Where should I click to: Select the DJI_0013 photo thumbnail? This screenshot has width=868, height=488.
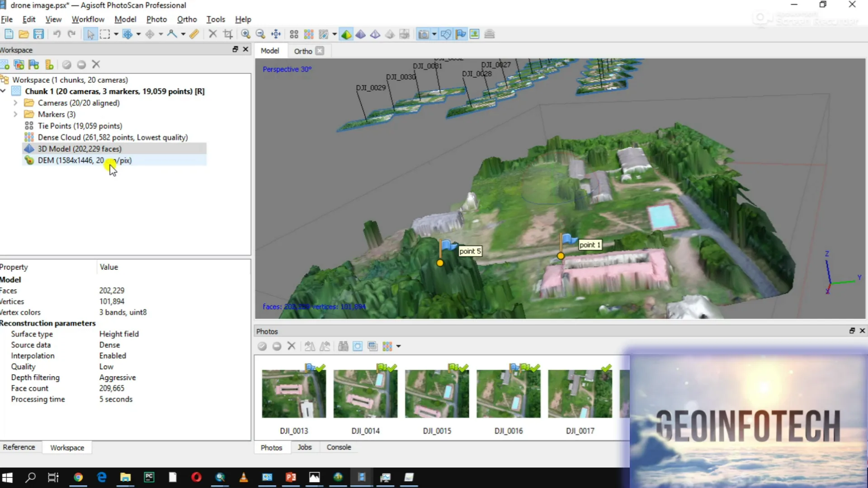(294, 394)
